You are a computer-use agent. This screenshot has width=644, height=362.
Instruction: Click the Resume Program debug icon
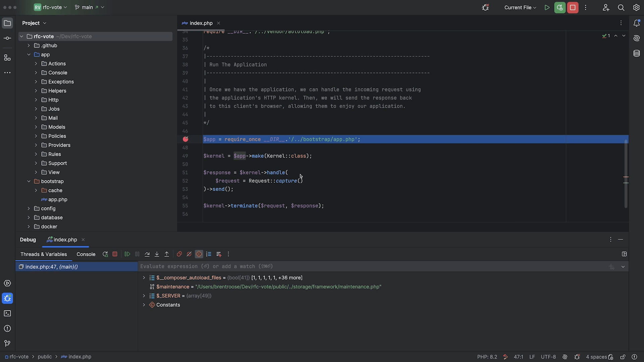tap(127, 254)
